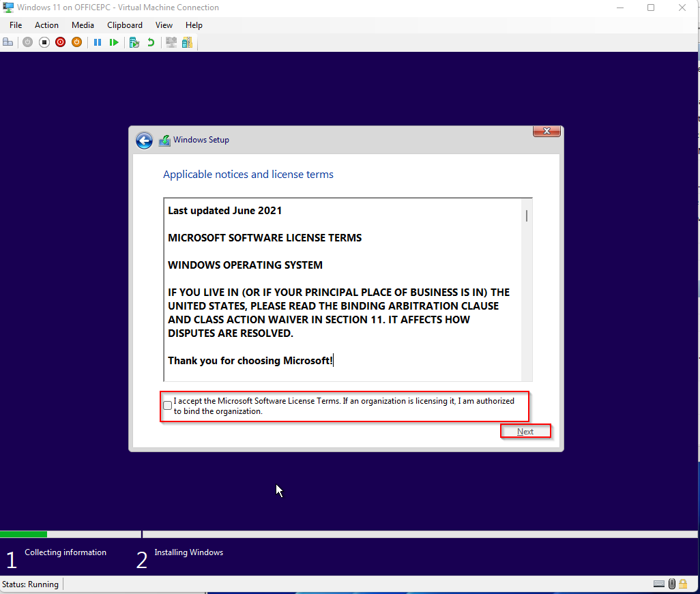Revert the VM using the curved arrow icon
The height and width of the screenshot is (594, 700).
pyautogui.click(x=149, y=42)
